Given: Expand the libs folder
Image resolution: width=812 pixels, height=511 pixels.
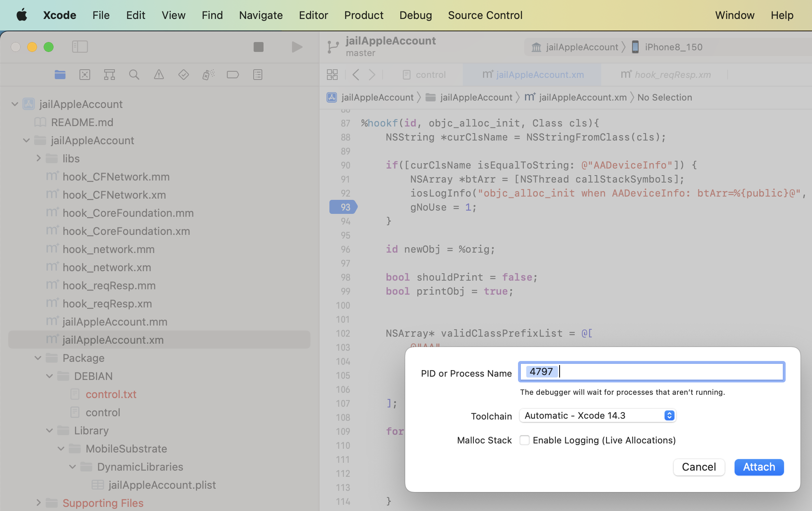Looking at the screenshot, I should coord(38,158).
